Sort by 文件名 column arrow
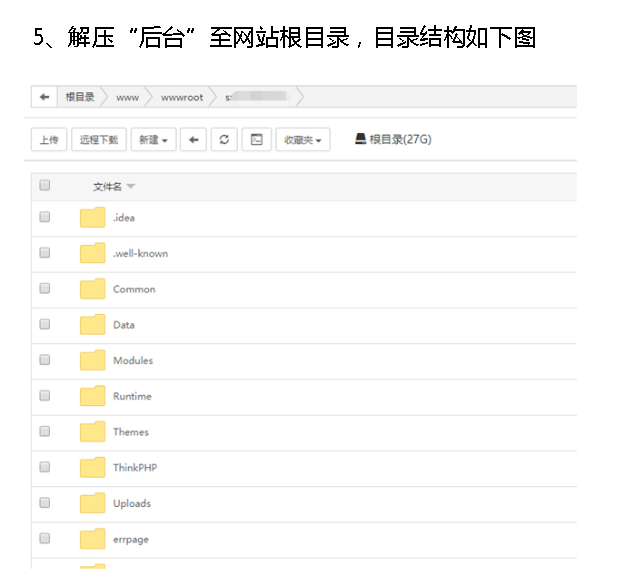 (x=130, y=187)
